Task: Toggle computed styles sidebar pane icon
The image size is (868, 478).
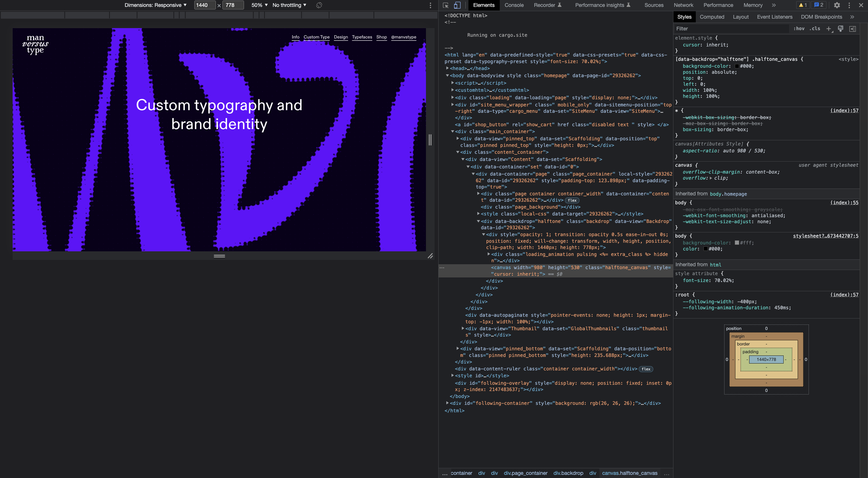Action: 852,29
